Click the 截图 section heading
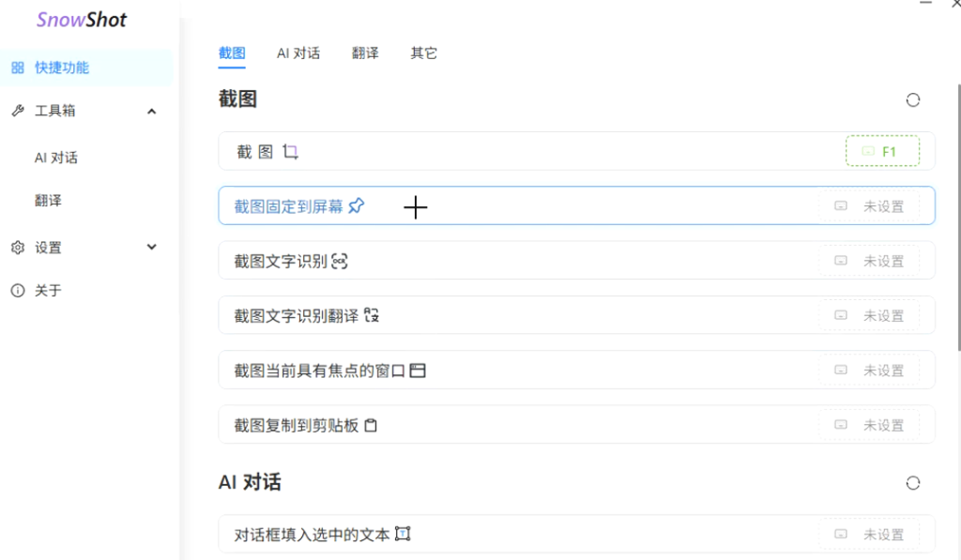961x560 pixels. coord(237,99)
